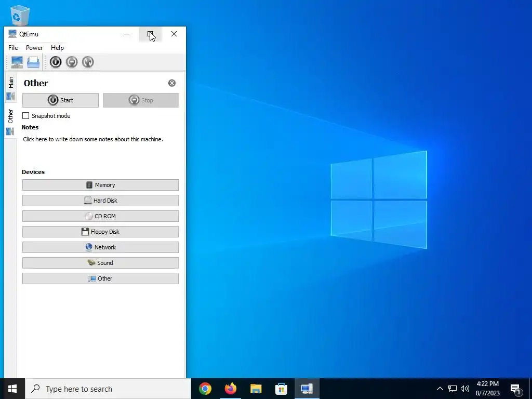
Task: Click the volume speaker tray icon
Action: pyautogui.click(x=465, y=389)
